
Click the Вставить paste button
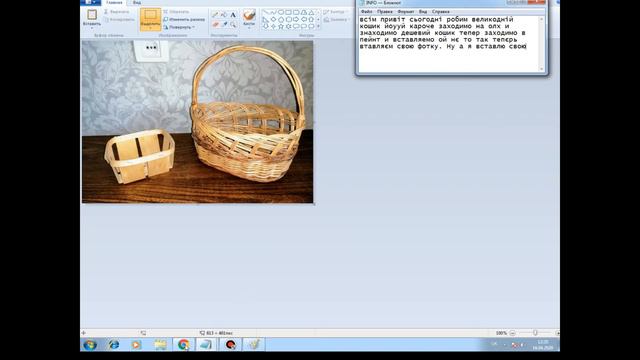click(x=92, y=18)
